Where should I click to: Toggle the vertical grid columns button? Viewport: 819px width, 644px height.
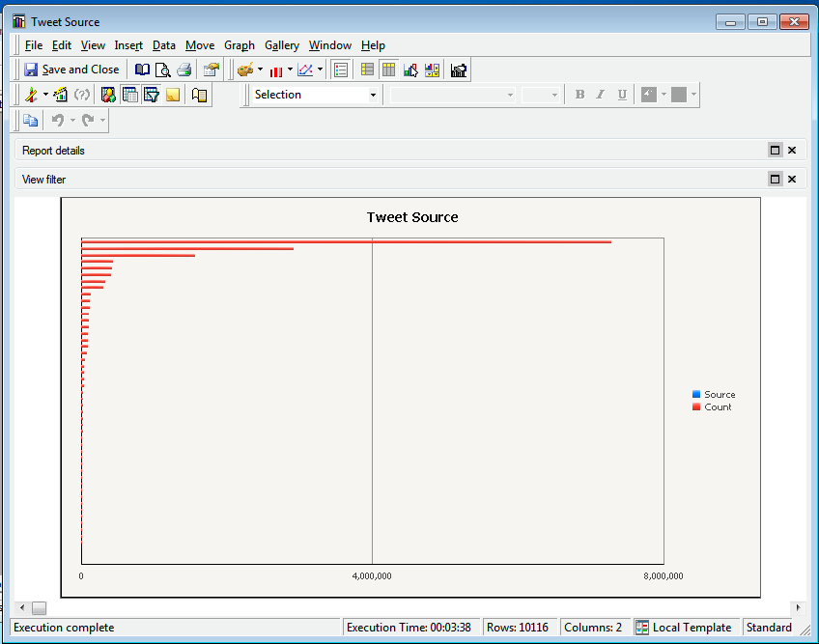click(x=388, y=70)
